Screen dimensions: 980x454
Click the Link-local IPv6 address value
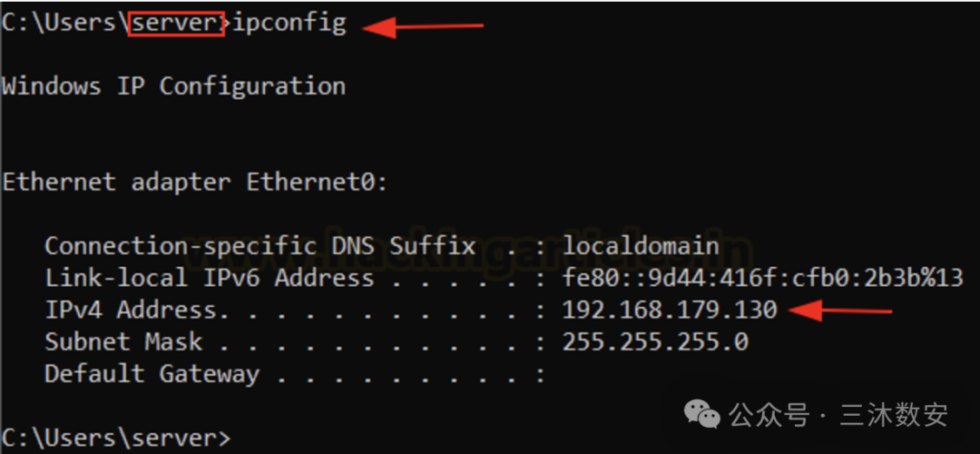(763, 278)
